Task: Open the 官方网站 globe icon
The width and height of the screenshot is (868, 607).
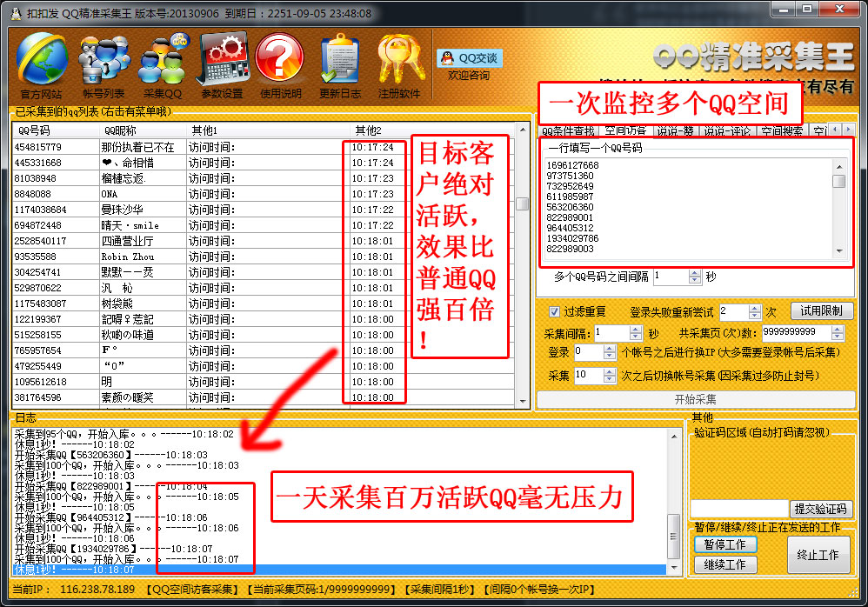Action: (42, 65)
